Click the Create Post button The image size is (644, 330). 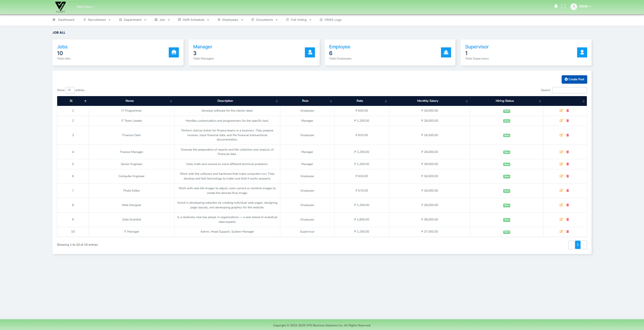pos(574,79)
